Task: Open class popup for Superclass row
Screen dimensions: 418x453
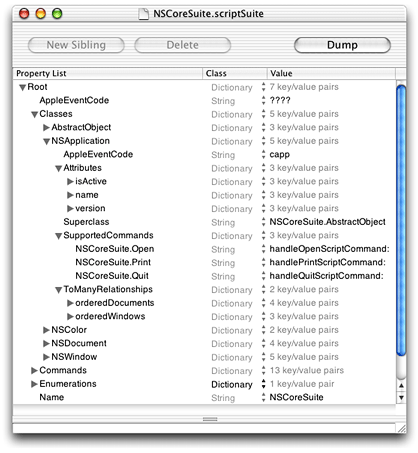Action: [263, 222]
